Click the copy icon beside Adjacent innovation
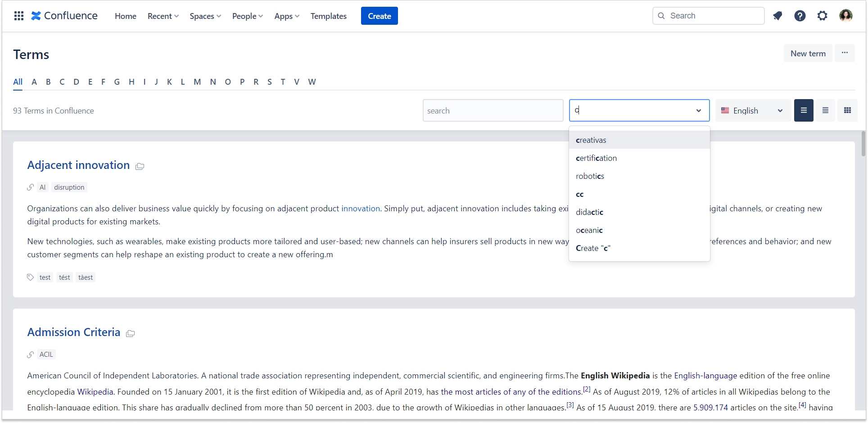This screenshot has width=868, height=423. pyautogui.click(x=140, y=166)
